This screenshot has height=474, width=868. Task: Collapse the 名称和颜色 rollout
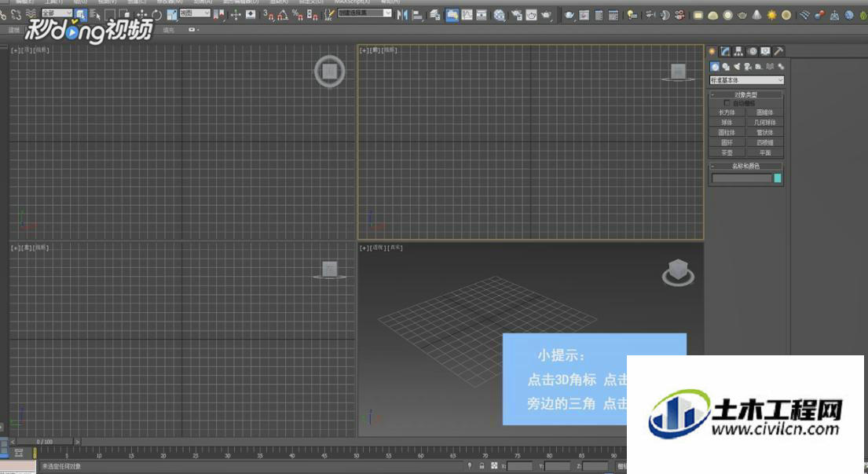click(x=745, y=166)
